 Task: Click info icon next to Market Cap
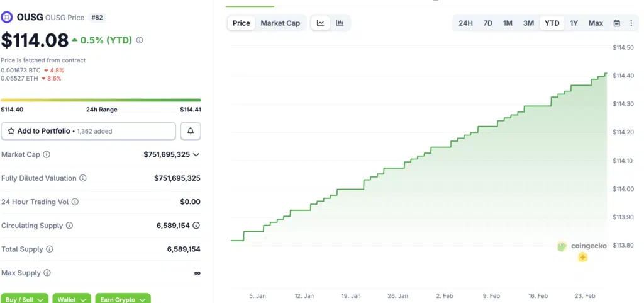47,154
